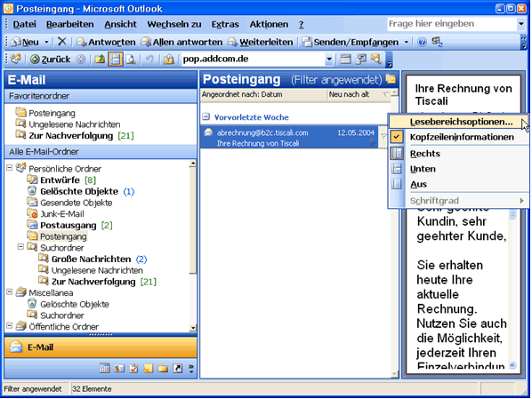Select Entwürfe folder in tree
The width and height of the screenshot is (532, 399).
point(61,180)
